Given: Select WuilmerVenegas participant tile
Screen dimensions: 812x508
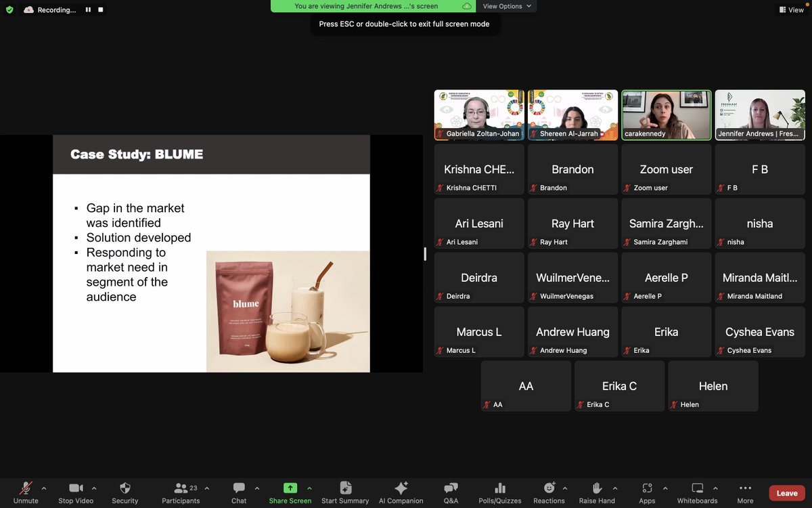Looking at the screenshot, I should pos(572,278).
